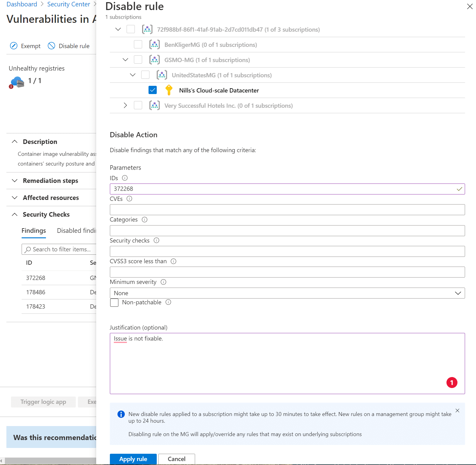Switch to the Disabled findings tab
Screen dimensions: 476x465
point(77,230)
